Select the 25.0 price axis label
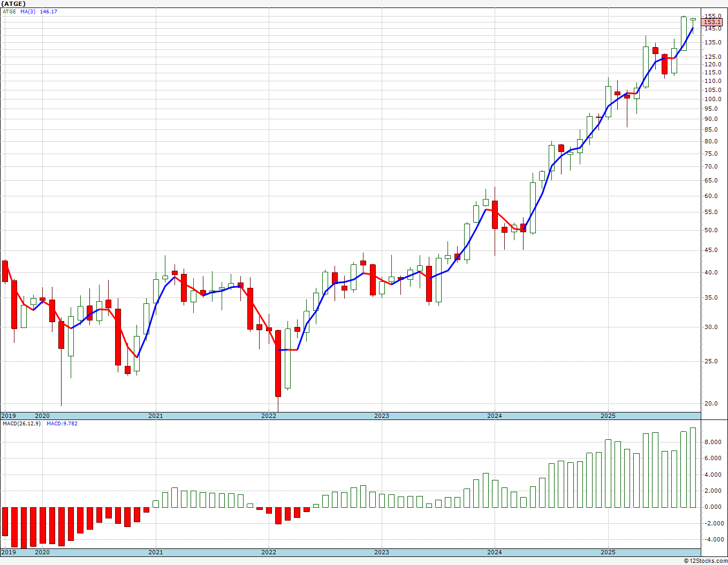Viewport: 728px width, 565px height. (711, 362)
